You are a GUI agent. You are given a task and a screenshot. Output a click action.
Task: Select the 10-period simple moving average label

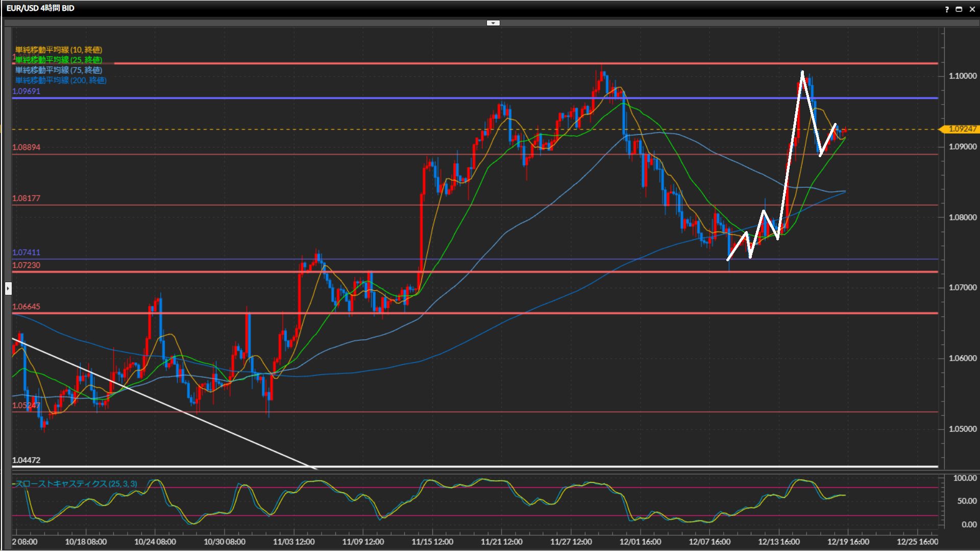click(59, 50)
